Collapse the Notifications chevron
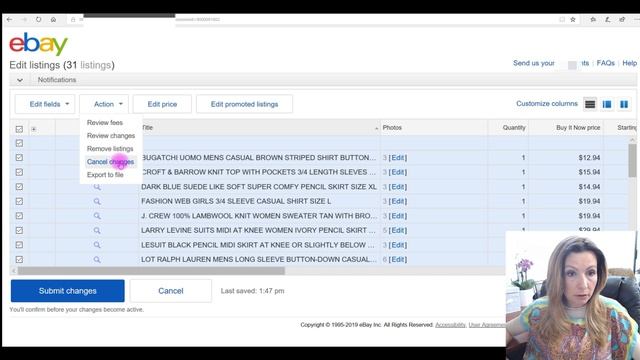This screenshot has width=640, height=360. pyautogui.click(x=20, y=80)
